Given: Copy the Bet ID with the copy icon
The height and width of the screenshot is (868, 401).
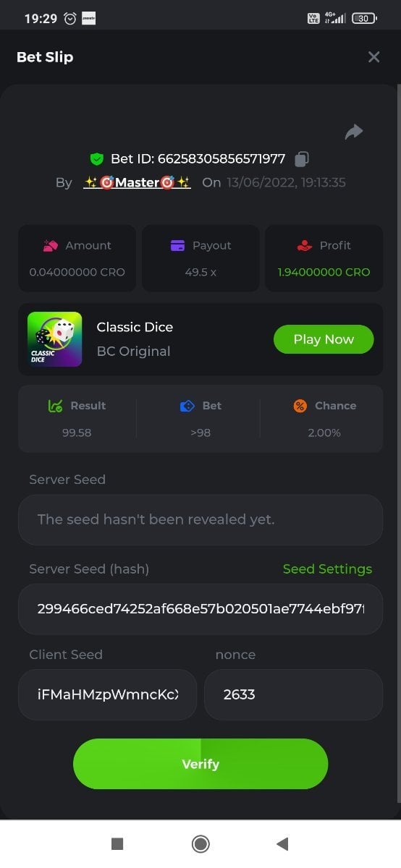Looking at the screenshot, I should [303, 158].
